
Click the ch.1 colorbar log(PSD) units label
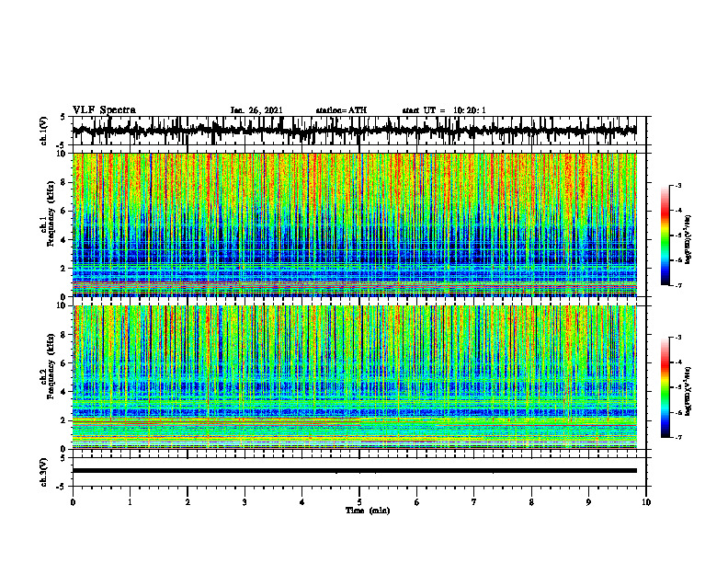(x=688, y=240)
